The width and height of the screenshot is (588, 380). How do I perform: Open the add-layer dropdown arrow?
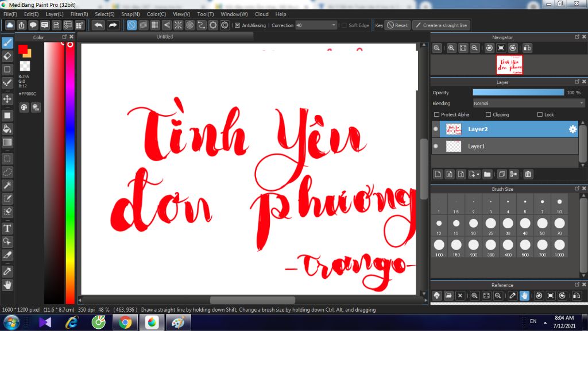pos(478,174)
